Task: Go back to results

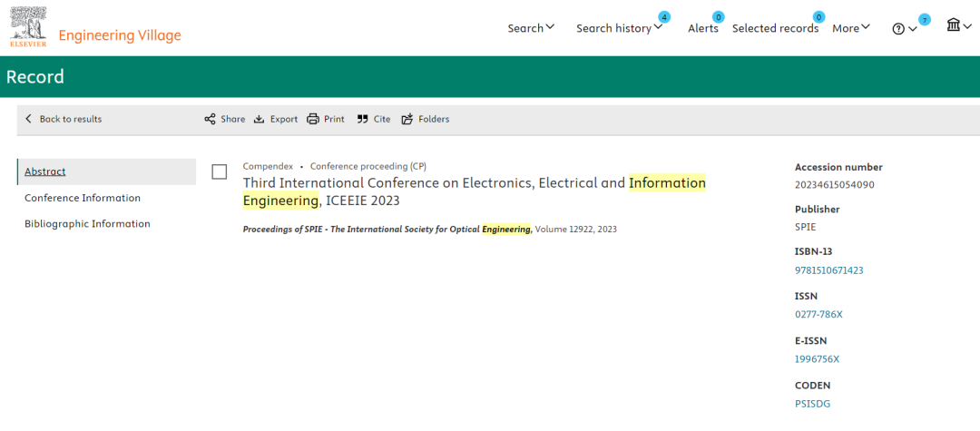Action: 64,119
